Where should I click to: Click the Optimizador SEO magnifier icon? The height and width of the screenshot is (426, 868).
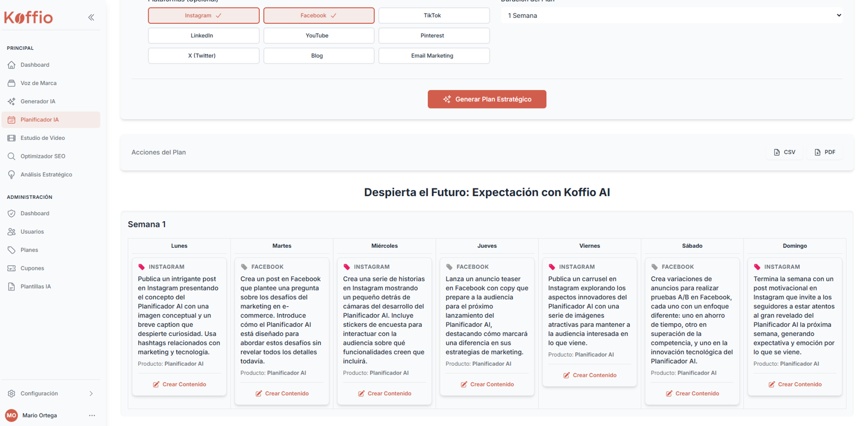pos(11,156)
